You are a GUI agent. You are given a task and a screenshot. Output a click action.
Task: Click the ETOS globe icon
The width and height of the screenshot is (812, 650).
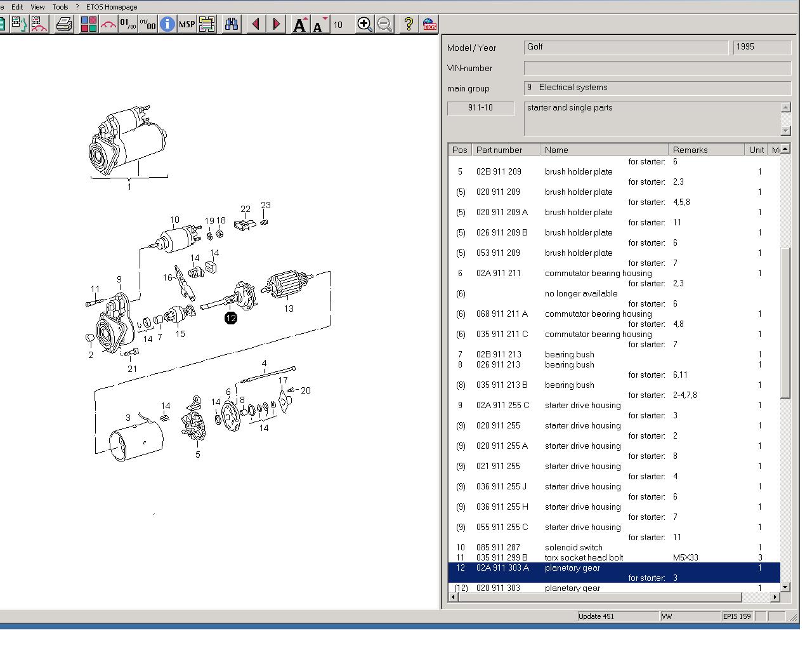pos(429,24)
